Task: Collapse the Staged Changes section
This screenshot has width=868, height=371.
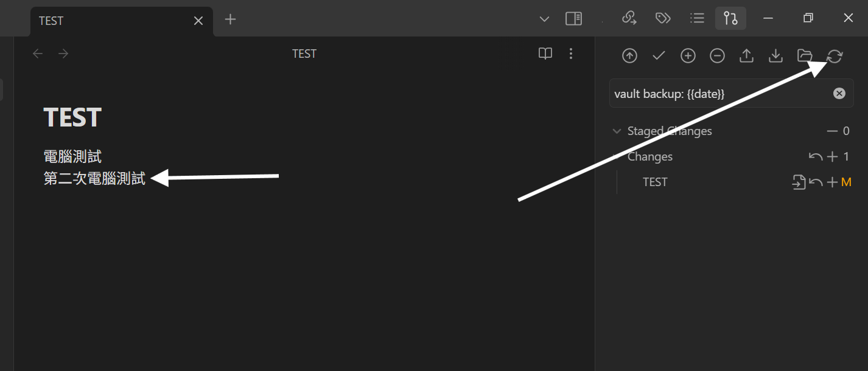Action: [x=617, y=131]
